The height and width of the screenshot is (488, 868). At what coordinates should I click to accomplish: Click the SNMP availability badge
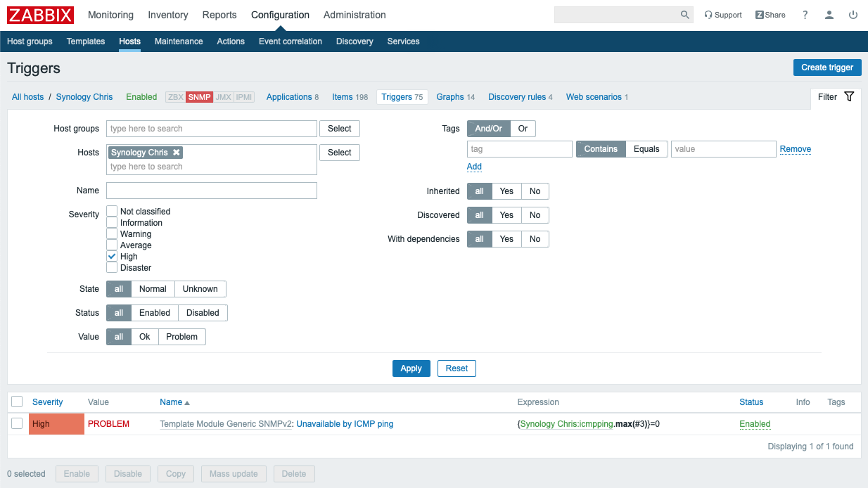(199, 97)
